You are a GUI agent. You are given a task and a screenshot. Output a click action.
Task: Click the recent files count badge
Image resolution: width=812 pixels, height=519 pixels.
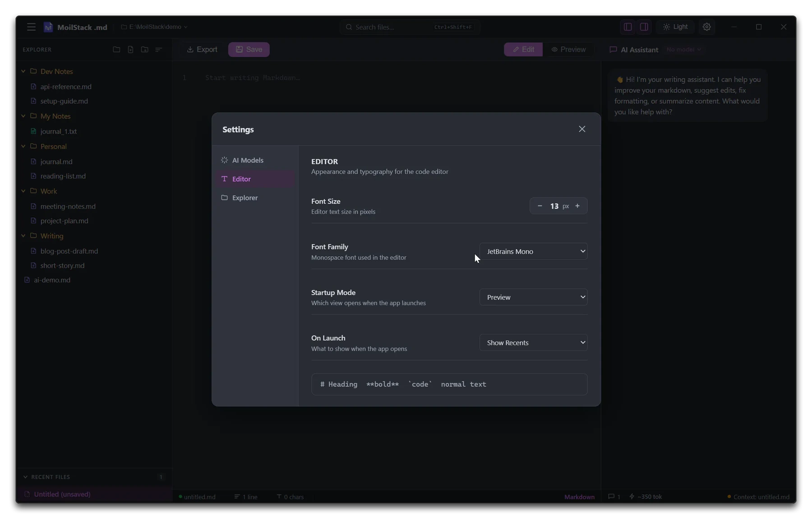tap(161, 477)
